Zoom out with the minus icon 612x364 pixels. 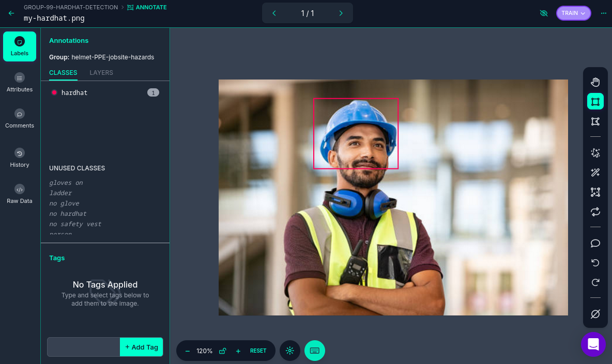click(187, 351)
